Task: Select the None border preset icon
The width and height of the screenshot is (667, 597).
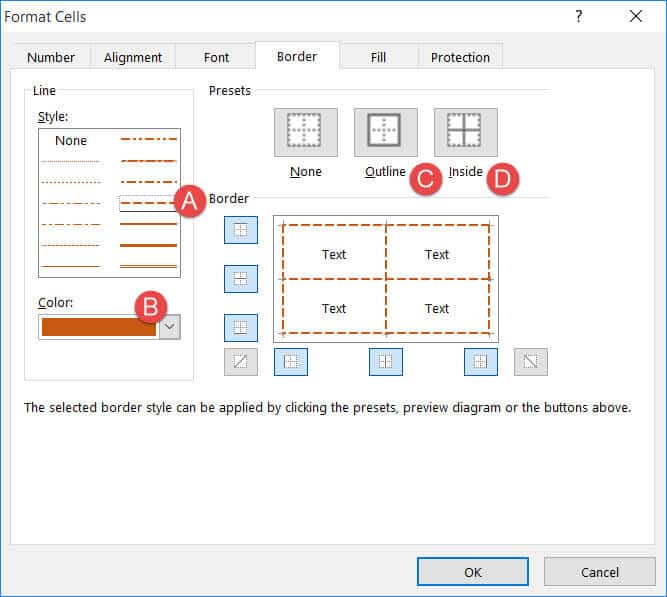Action: pos(306,132)
